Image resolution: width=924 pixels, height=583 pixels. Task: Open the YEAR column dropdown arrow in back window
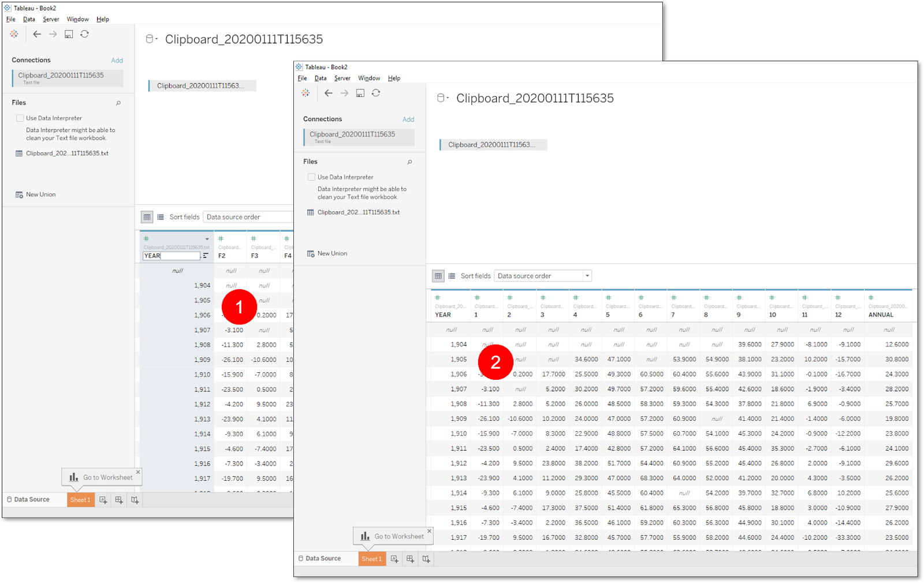(x=207, y=239)
